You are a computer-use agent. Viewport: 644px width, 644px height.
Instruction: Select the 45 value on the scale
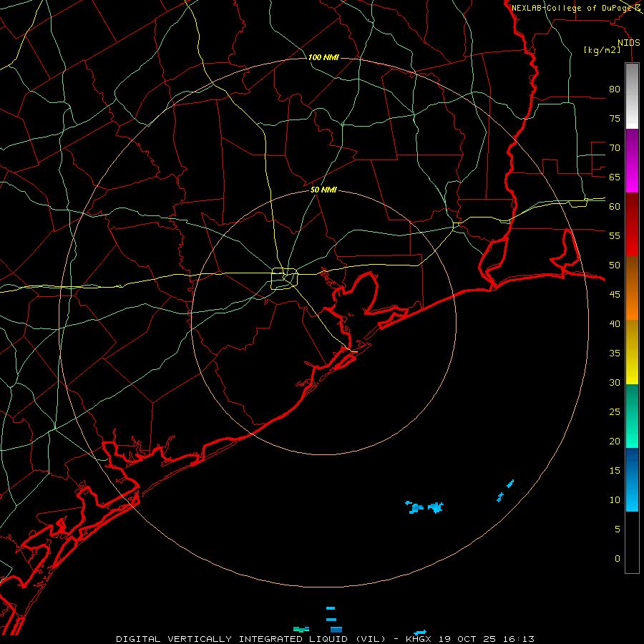[x=615, y=295]
